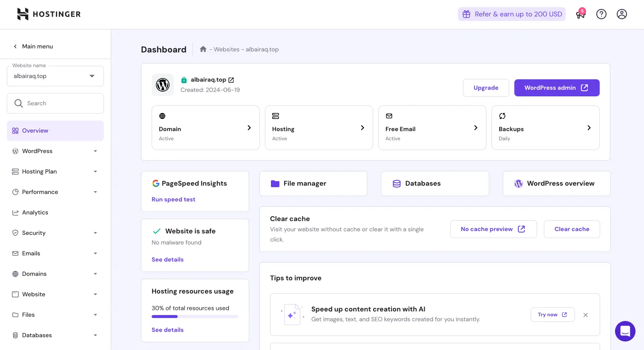This screenshot has height=350, width=644.
Task: Go back to Main menu
Action: click(x=33, y=46)
